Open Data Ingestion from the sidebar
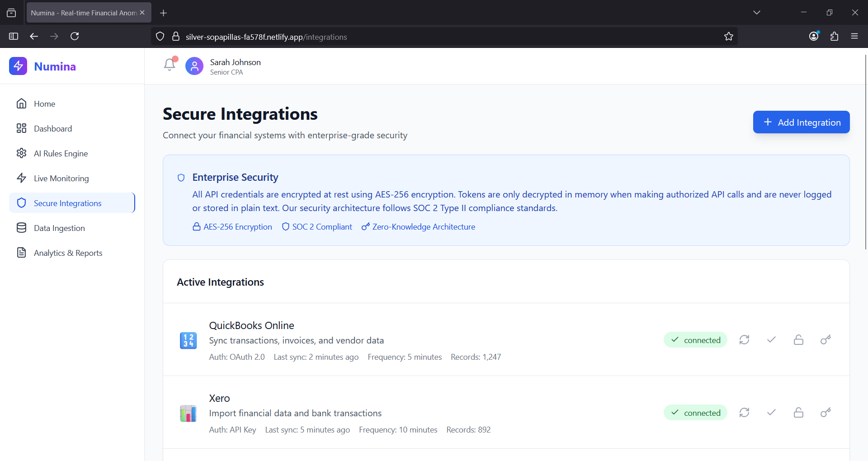This screenshot has width=868, height=461. point(59,228)
